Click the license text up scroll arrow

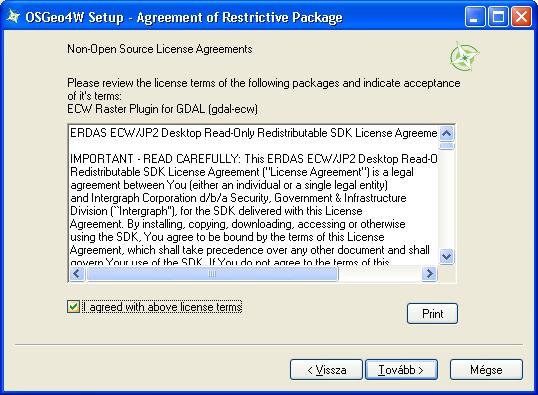(446, 133)
